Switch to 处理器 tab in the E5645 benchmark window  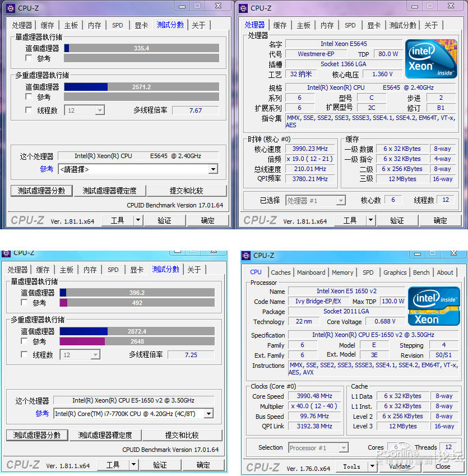pos(22,25)
